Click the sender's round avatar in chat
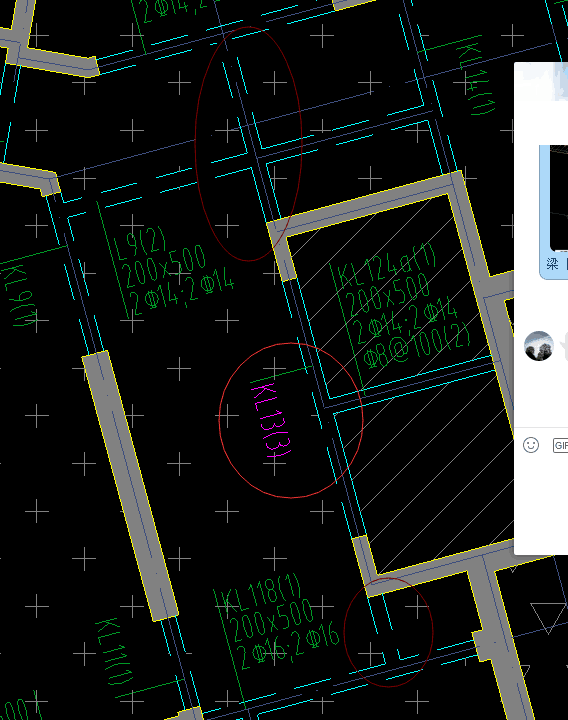Screen dimensions: 568x720 point(539,346)
